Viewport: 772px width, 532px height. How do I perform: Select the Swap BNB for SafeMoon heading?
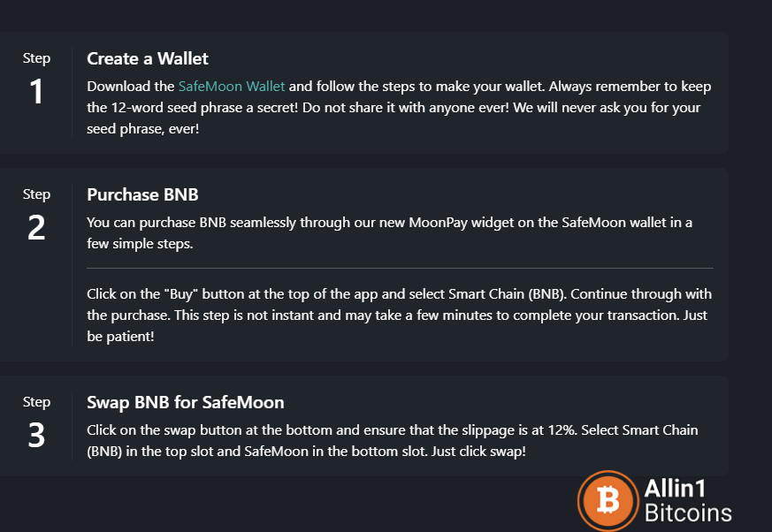click(186, 402)
